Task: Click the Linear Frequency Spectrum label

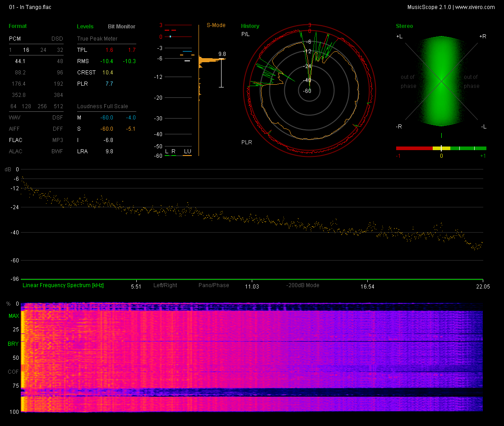Action: point(63,285)
